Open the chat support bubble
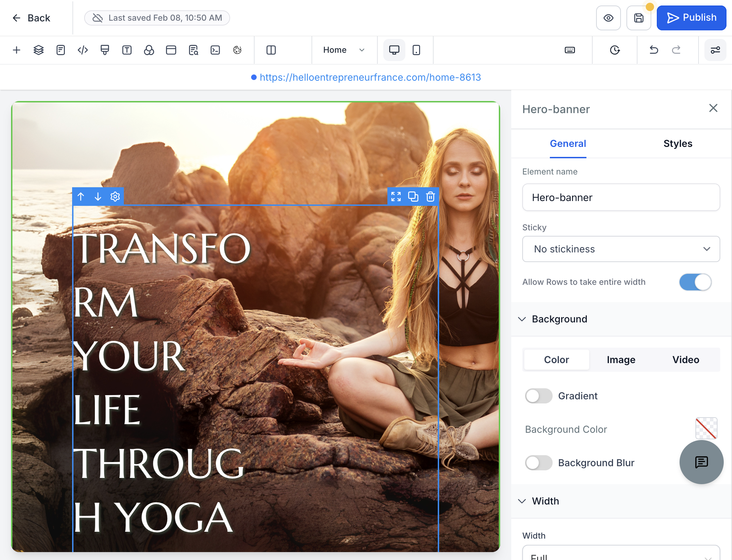The height and width of the screenshot is (560, 732). (701, 462)
